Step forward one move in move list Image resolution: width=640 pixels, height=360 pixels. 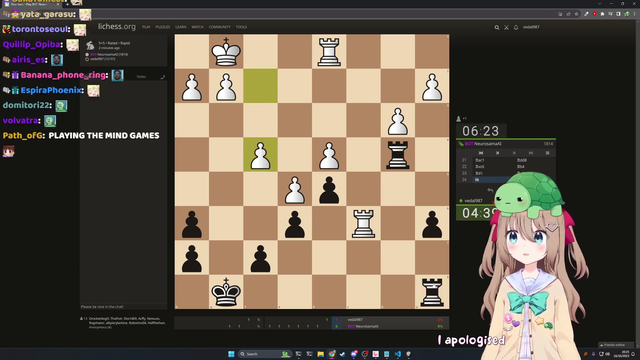[514, 153]
